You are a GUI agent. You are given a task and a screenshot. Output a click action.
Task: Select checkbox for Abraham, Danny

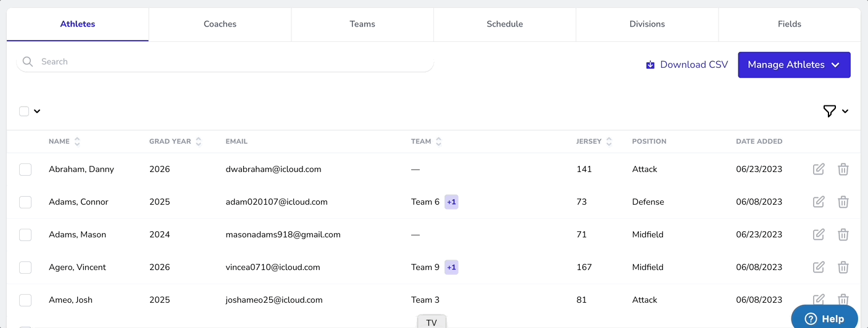click(25, 169)
